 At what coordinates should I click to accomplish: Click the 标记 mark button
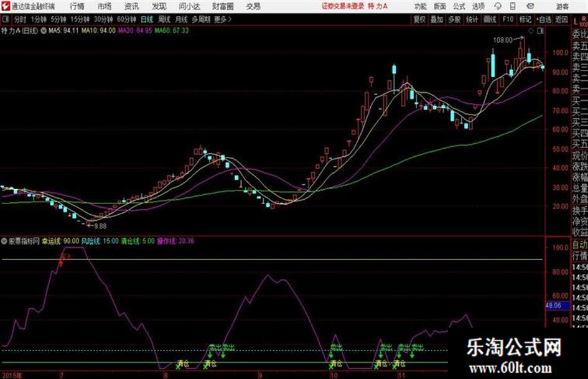click(x=525, y=19)
